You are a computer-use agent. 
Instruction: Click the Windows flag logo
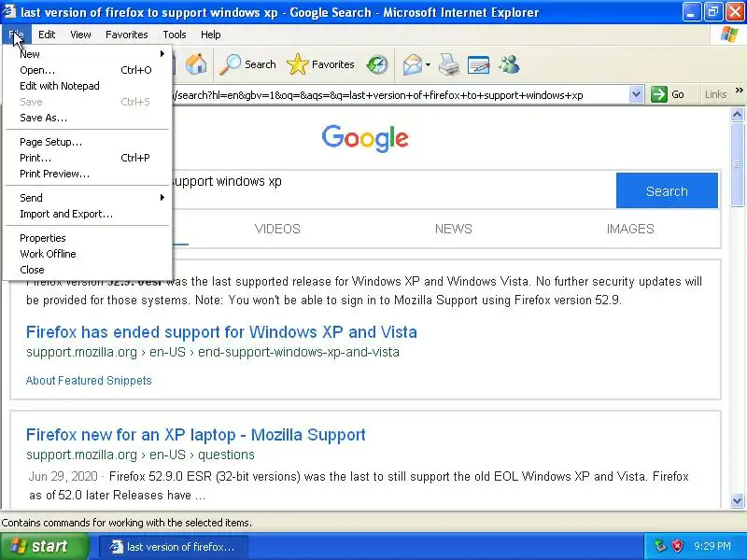(x=729, y=35)
